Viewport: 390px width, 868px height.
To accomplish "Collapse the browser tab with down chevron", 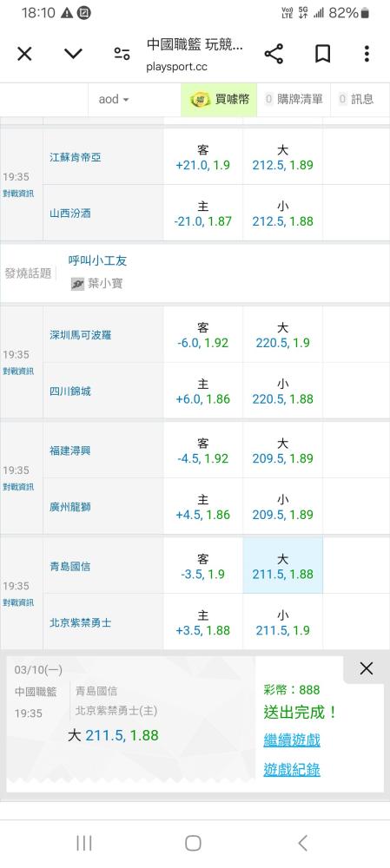I will [x=73, y=54].
